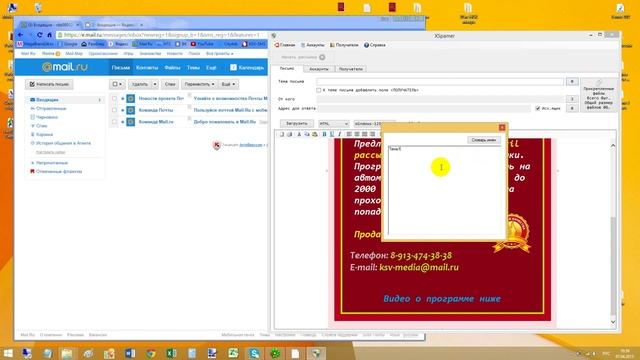Viewport: 640px width, 360px height.
Task: Open the Ещё dropdown in mail toolbar
Action: pyautogui.click(x=228, y=84)
